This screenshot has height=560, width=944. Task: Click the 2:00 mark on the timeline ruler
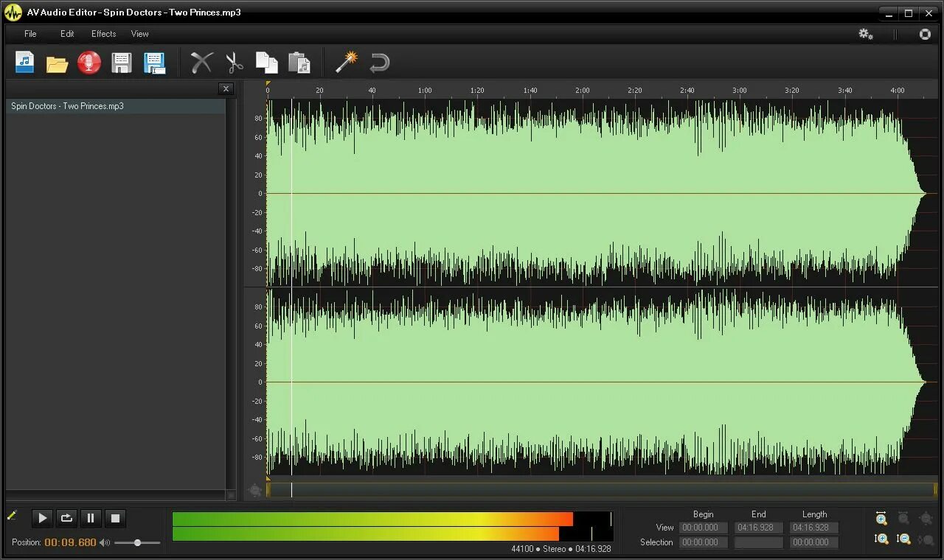[583, 91]
